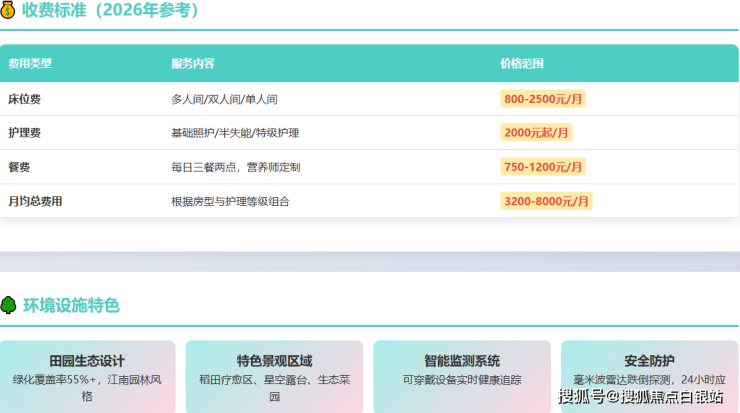Click the 费用类型 column header
Viewport: 740px width, 413px height.
pyautogui.click(x=30, y=63)
